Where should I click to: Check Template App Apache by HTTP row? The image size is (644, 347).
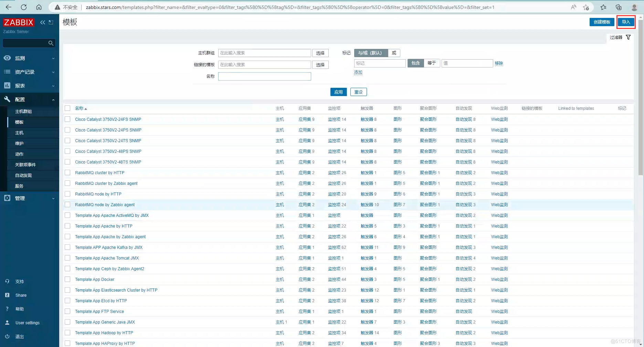tap(67, 226)
